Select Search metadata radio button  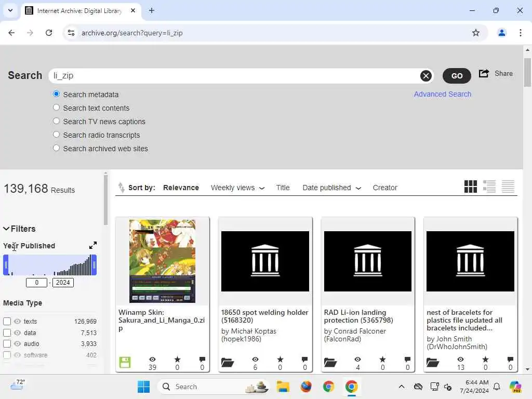click(x=56, y=94)
